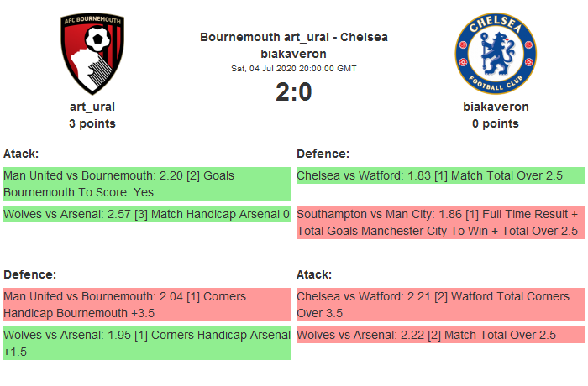
Task: Select the Match Handicap Arsenal 0 bet row
Action: (147, 214)
